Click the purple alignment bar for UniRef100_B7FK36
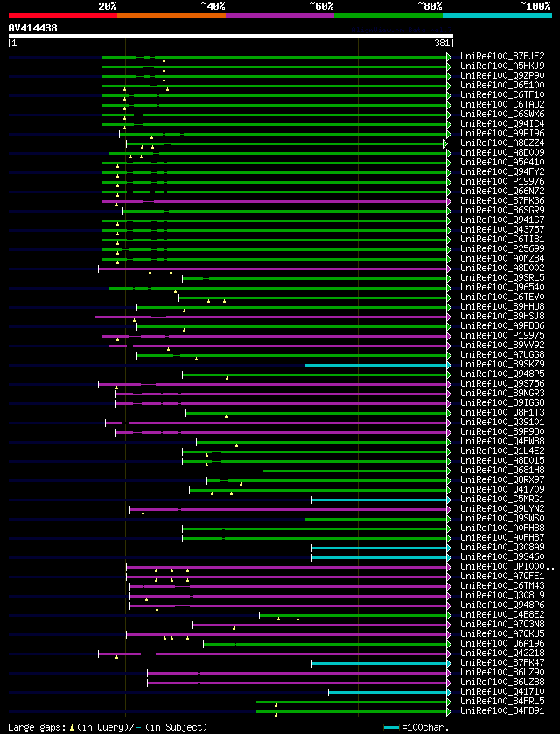This screenshot has width=560, height=734. 274,201
